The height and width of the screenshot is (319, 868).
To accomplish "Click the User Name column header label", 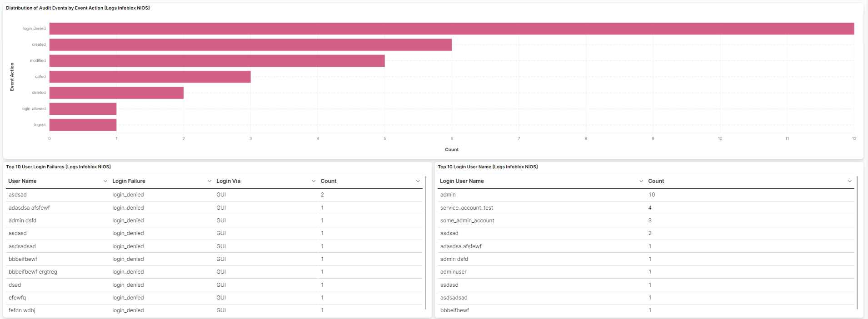I will (22, 181).
